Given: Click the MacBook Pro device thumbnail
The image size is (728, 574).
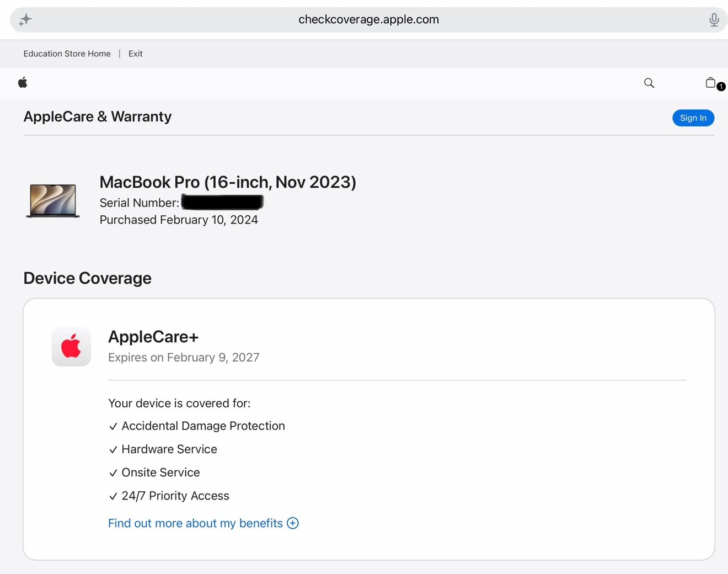Looking at the screenshot, I should tap(53, 201).
